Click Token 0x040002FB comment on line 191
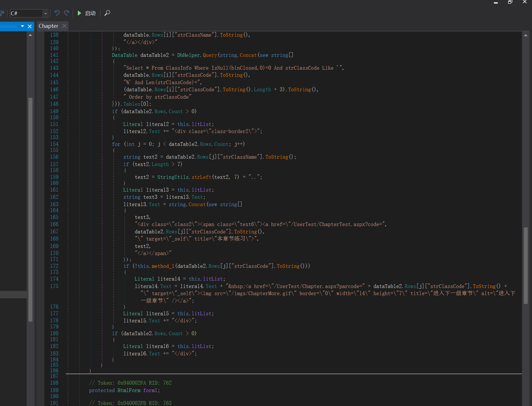Screen dimensions: 532x406 tap(130, 403)
